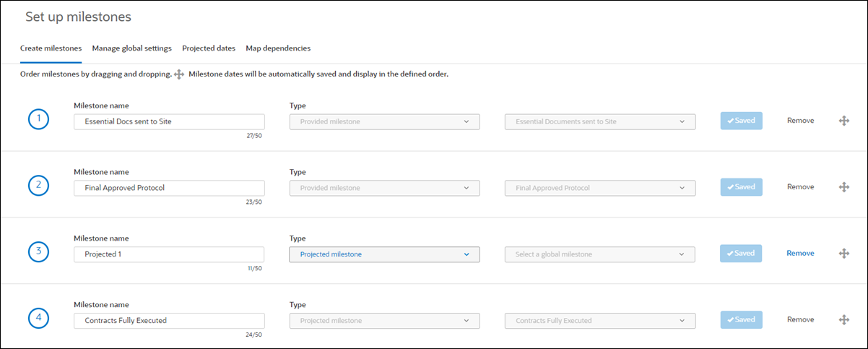
Task: Click the circled number 1 milestone badge
Action: (38, 120)
